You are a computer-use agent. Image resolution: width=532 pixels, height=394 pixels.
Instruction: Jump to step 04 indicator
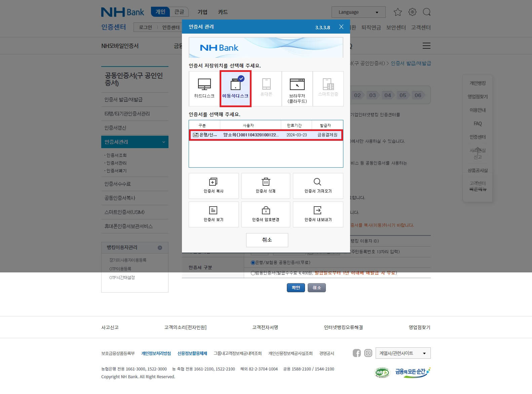coord(388,95)
